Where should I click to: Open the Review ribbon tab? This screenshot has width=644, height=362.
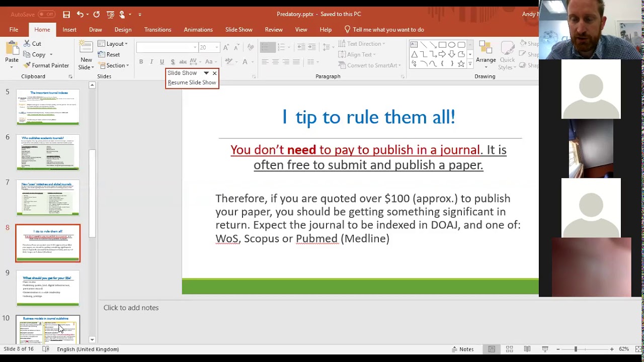click(x=274, y=30)
